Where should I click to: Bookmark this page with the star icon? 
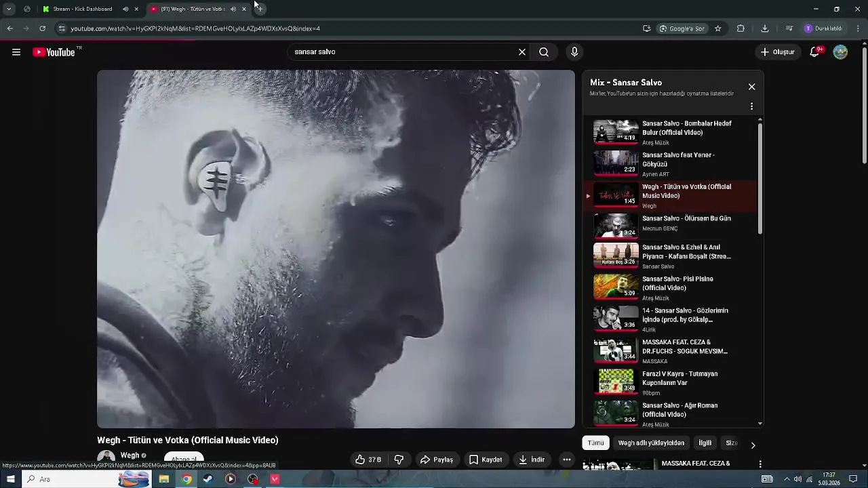717,28
